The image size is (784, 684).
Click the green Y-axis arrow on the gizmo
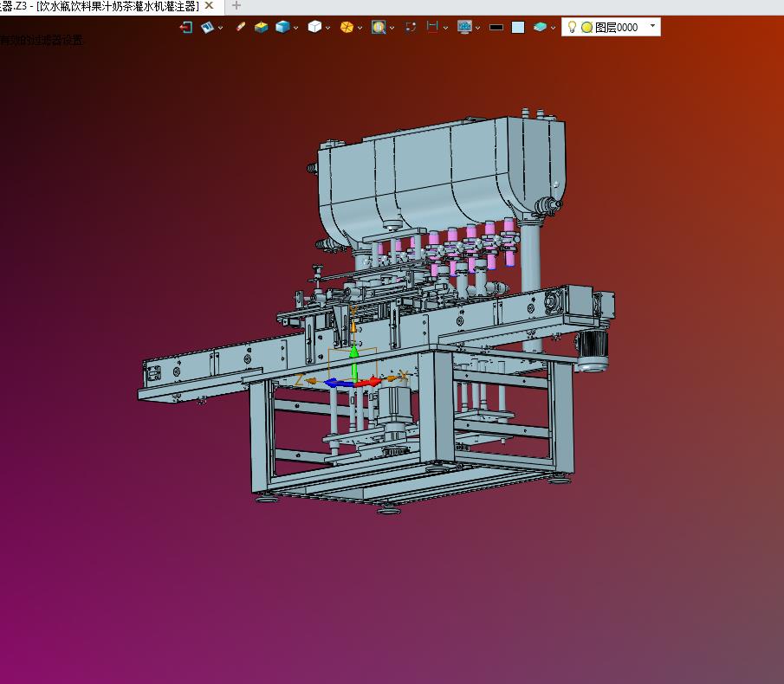(x=353, y=353)
